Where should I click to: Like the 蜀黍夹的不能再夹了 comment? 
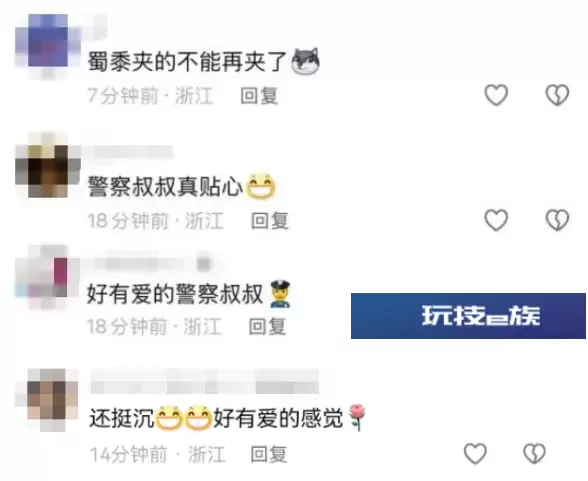coord(496,94)
